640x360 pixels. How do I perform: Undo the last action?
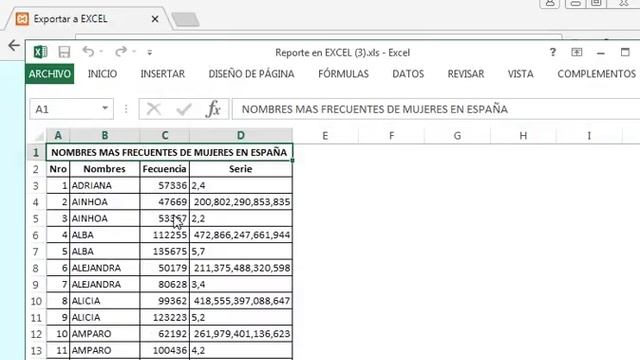click(88, 51)
